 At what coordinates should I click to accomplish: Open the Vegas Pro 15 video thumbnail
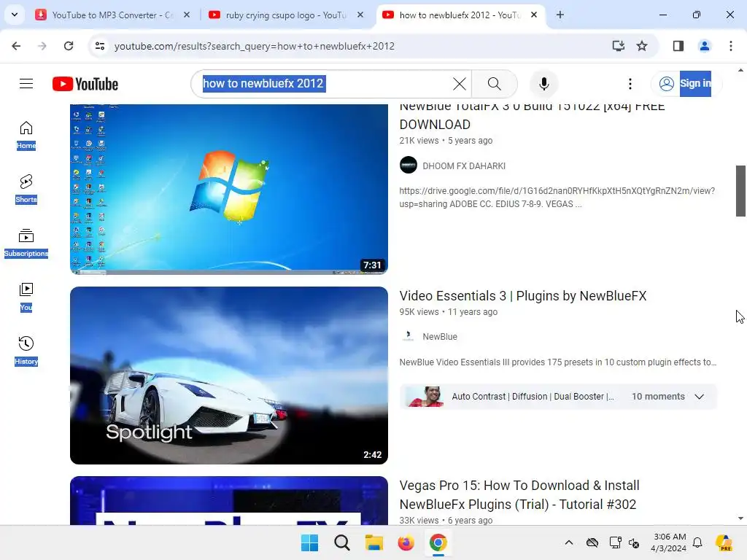(228, 500)
